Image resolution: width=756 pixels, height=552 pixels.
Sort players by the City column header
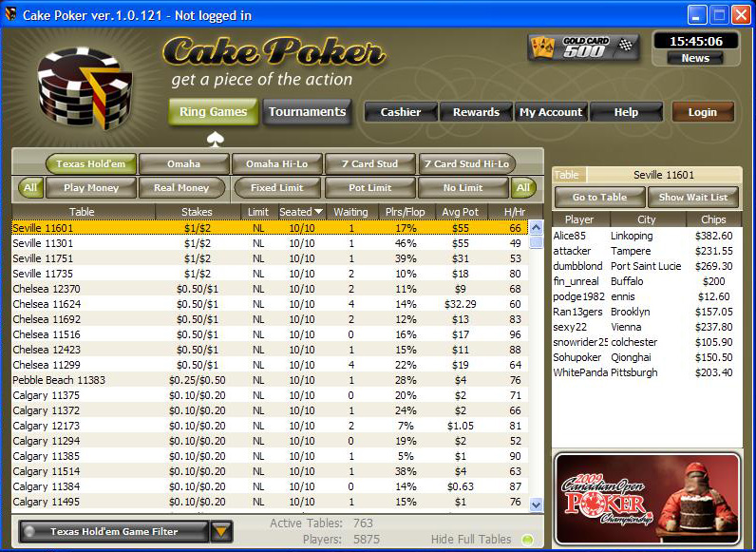click(x=647, y=219)
